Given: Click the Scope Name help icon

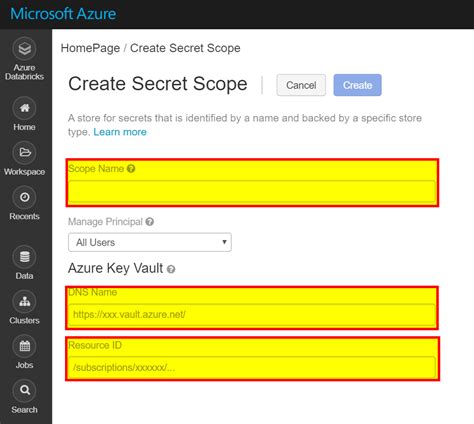Looking at the screenshot, I should point(131,169).
